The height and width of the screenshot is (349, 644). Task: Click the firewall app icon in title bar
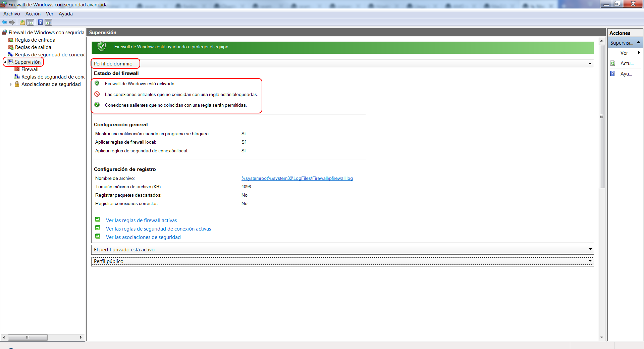(4, 4)
